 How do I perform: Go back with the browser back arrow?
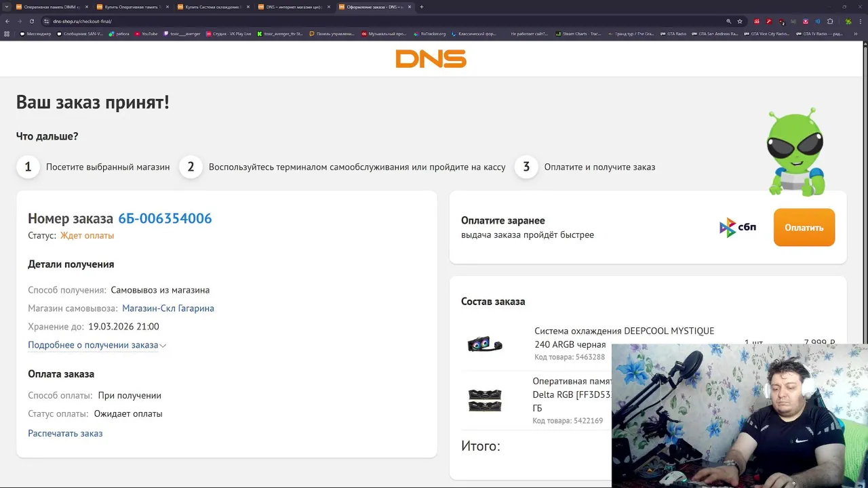[7, 21]
